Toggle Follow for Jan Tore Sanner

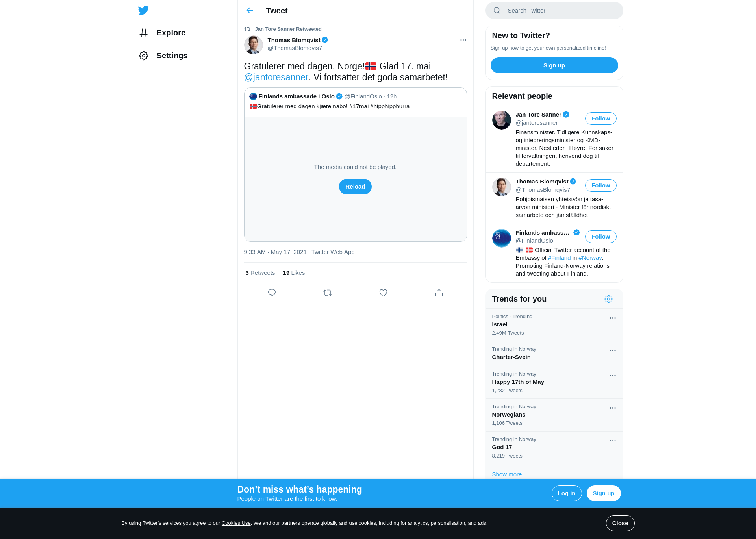[600, 119]
